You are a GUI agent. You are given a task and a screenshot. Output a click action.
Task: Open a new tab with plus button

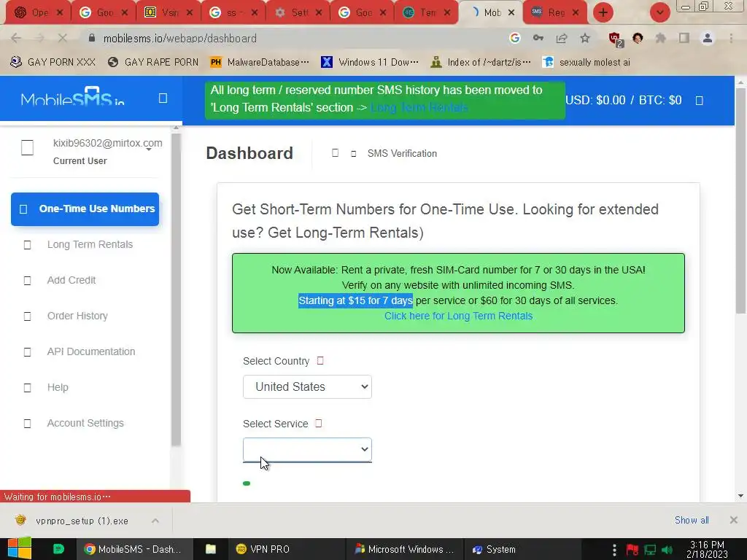tap(603, 12)
